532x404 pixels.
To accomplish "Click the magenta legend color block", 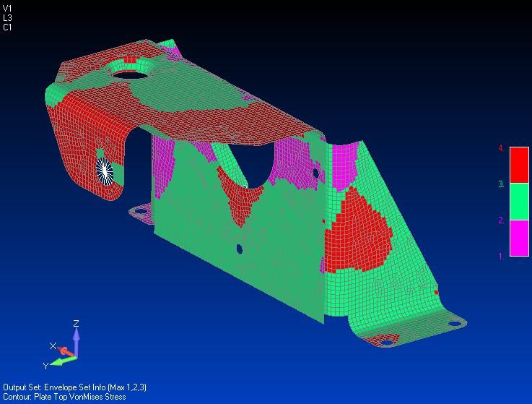I will 519,238.
